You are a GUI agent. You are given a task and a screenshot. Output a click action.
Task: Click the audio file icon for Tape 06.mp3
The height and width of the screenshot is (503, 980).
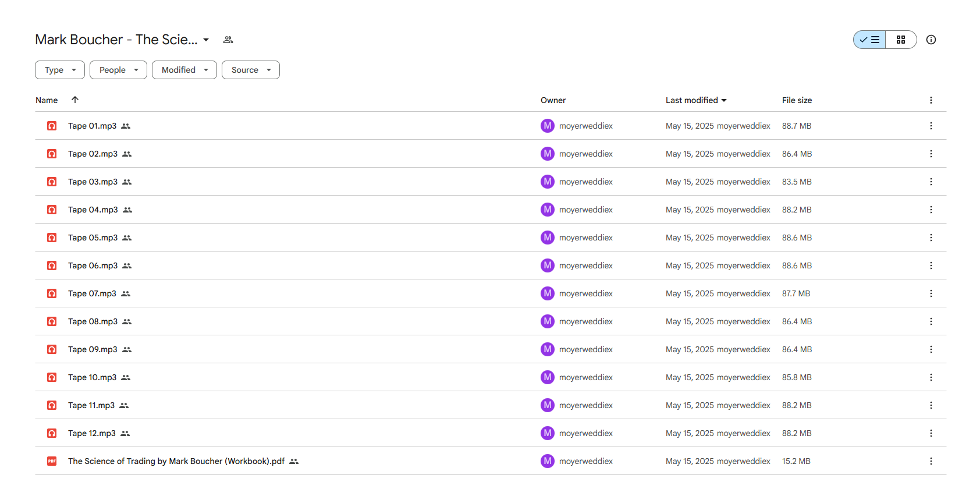(52, 265)
